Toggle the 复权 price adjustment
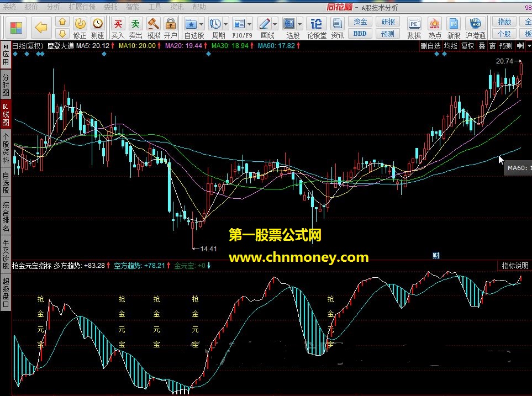The image size is (532, 396). click(467, 46)
